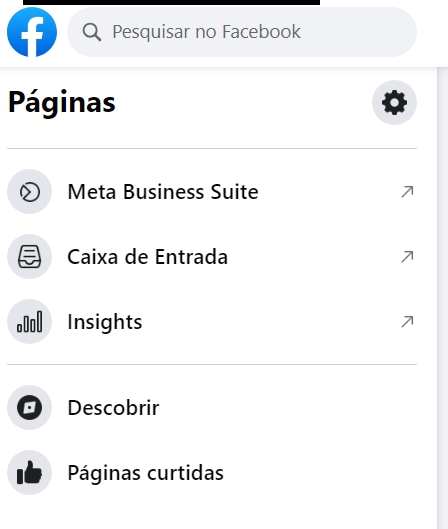Screen dimensions: 448x529
Task: Select the Insights menu entry
Action: (212, 322)
